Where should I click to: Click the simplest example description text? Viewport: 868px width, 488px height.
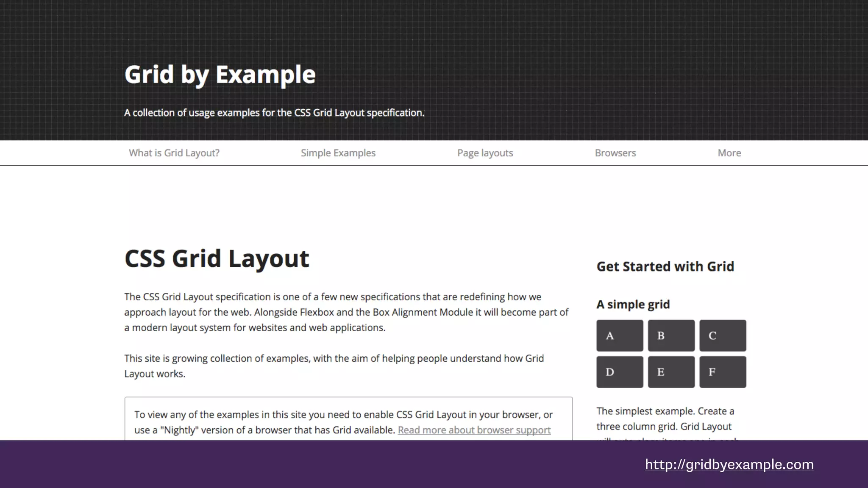[665, 419]
